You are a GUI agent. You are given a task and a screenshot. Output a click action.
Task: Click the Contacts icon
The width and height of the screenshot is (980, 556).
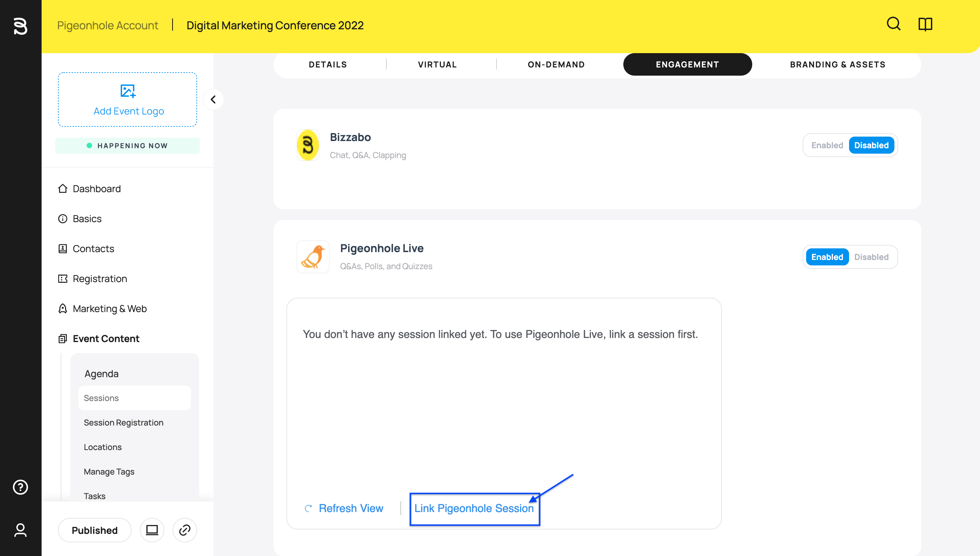(63, 249)
